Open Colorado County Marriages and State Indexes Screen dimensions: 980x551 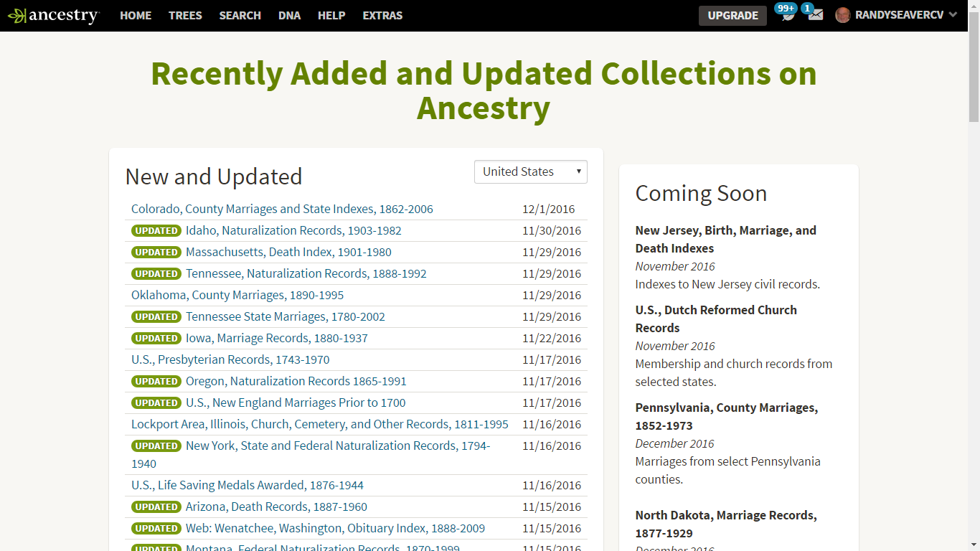[282, 209]
